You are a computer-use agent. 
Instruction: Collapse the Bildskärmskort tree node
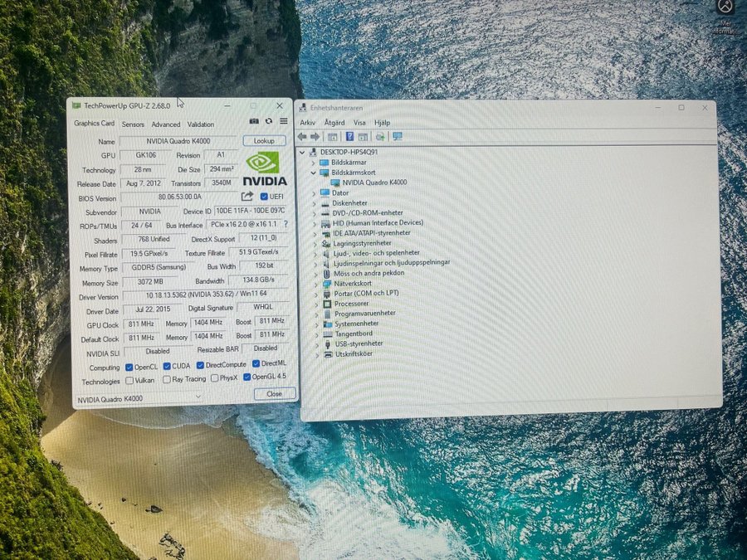tap(314, 173)
